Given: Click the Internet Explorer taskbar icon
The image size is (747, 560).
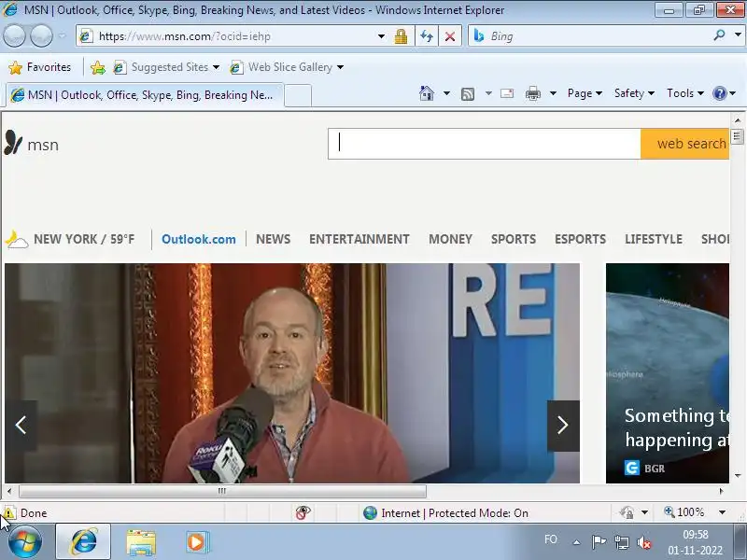Looking at the screenshot, I should coord(83,542).
